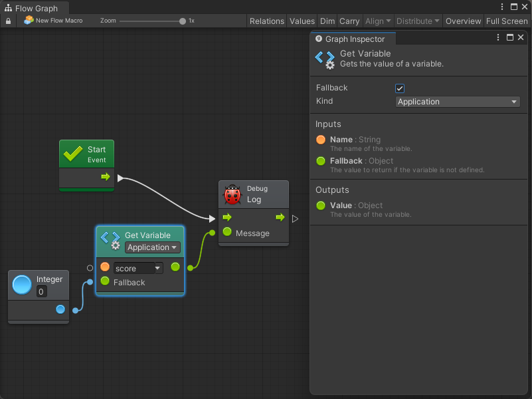Click the Graph Inspector Get Variable icon
The height and width of the screenshot is (399, 532).
(325, 60)
